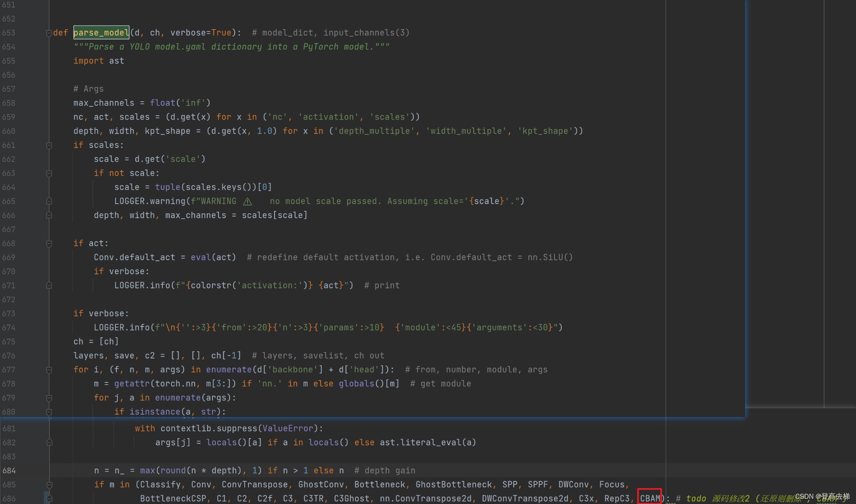The height and width of the screenshot is (504, 856).
Task: Click 'ch = [ch]' on line 675
Action: point(96,342)
